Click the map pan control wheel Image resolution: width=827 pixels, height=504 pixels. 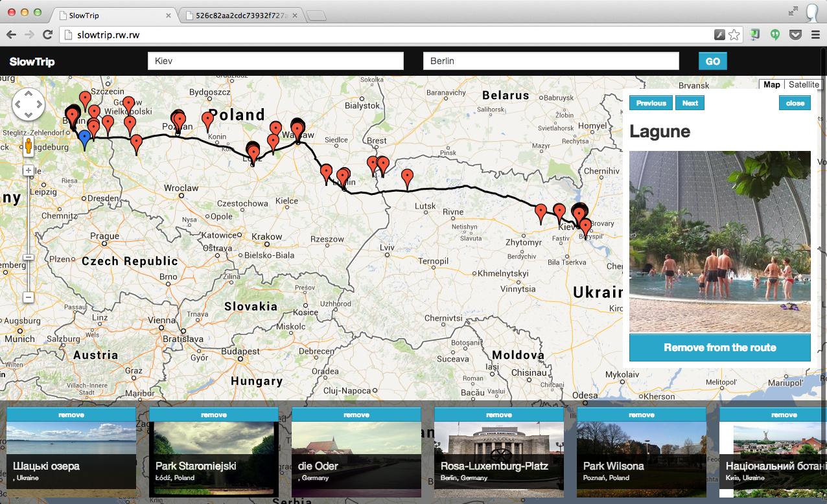(x=29, y=104)
